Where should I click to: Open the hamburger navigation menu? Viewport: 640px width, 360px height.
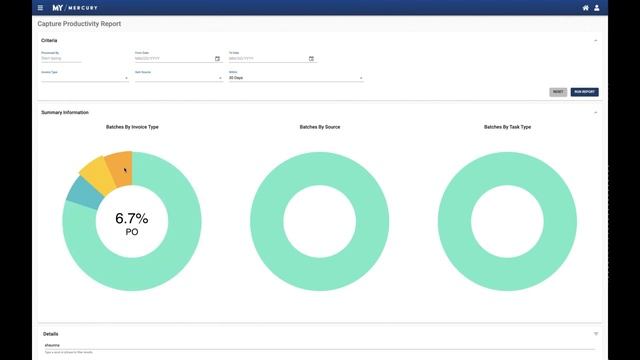pos(40,8)
